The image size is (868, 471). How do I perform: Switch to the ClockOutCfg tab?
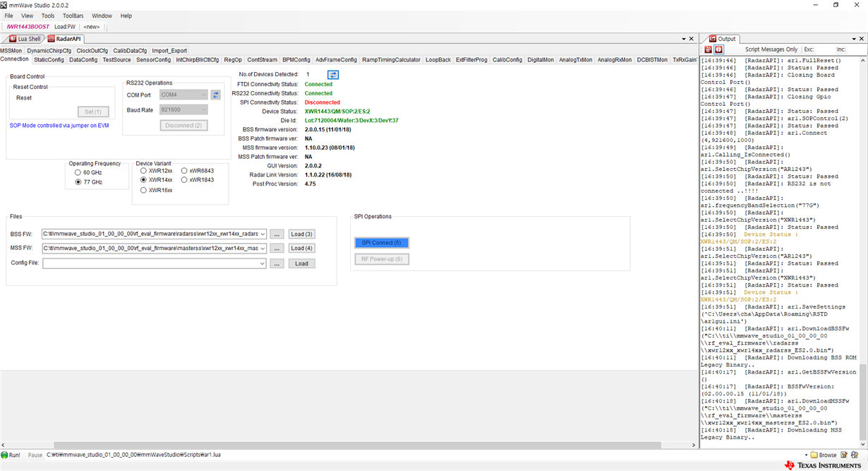pyautogui.click(x=92, y=51)
